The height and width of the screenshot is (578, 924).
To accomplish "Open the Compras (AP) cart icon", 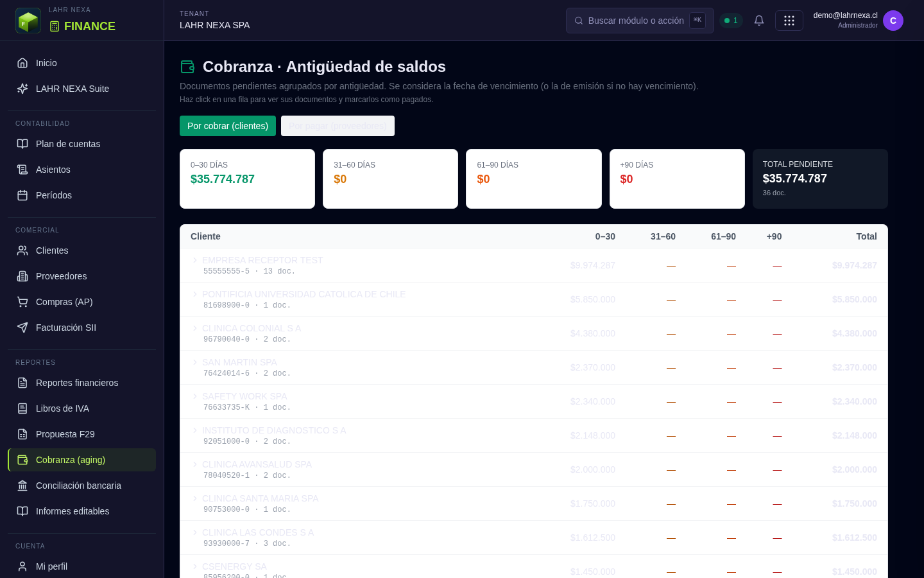I will click(22, 302).
